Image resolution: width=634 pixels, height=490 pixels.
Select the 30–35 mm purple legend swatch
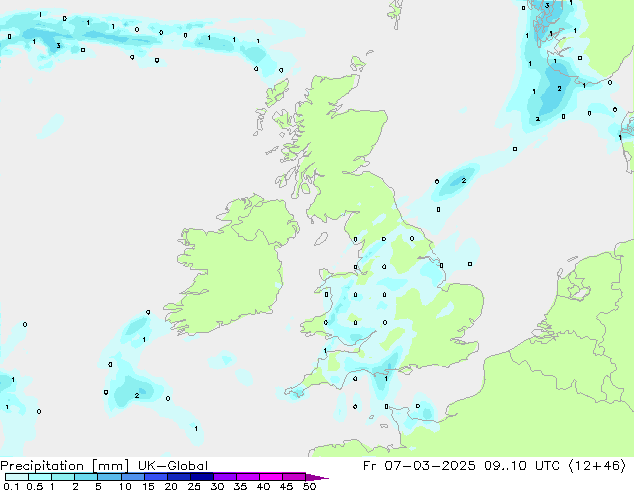click(x=225, y=477)
